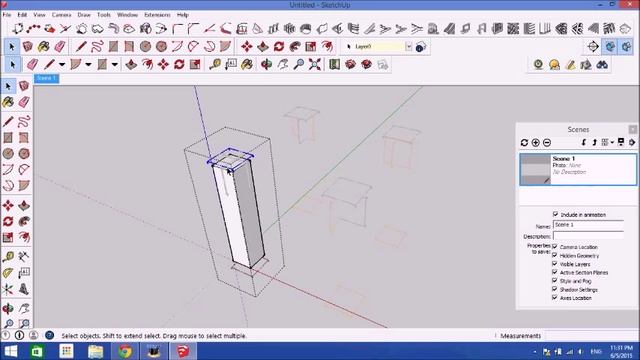
Task: Toggle Active Section Planes checkbox
Action: click(x=555, y=272)
